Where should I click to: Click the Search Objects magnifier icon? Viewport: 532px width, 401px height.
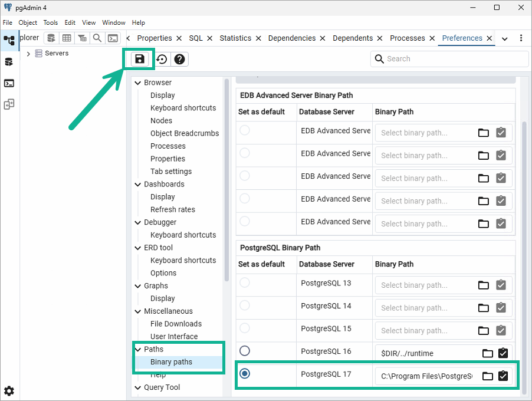97,38
